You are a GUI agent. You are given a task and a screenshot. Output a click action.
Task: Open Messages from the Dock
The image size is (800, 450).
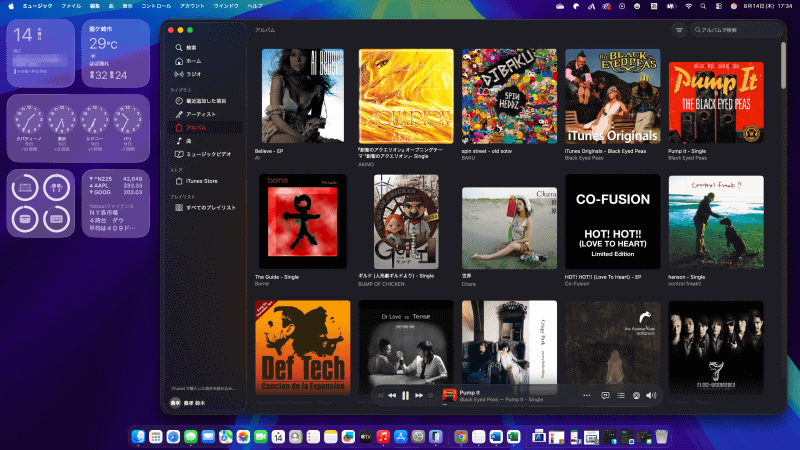(x=191, y=437)
